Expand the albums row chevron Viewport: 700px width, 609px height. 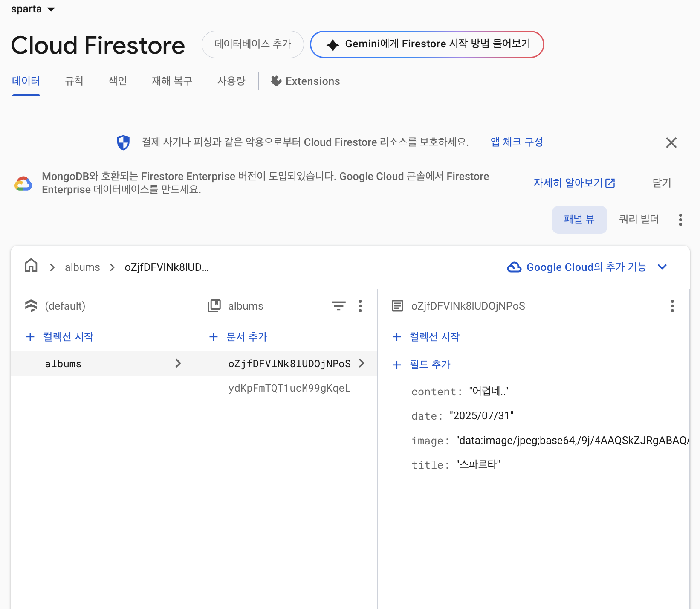click(178, 363)
